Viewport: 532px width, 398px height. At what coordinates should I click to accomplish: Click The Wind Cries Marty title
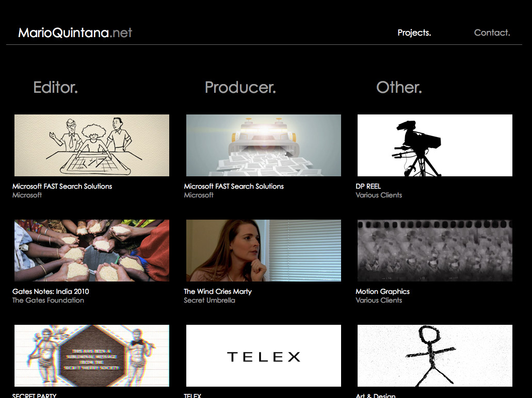[x=218, y=291]
